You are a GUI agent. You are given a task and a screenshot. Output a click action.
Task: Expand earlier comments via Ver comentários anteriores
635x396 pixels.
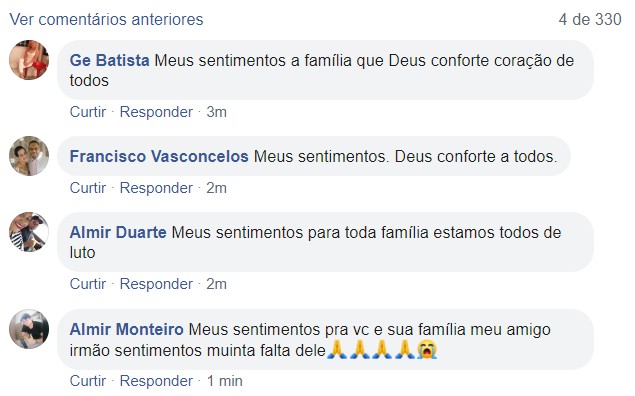106,19
